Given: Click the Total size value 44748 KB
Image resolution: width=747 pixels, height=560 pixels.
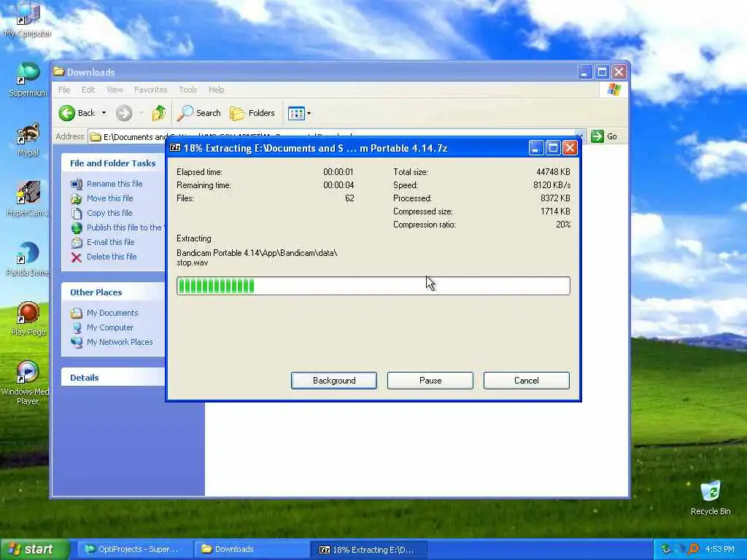Looking at the screenshot, I should (553, 172).
